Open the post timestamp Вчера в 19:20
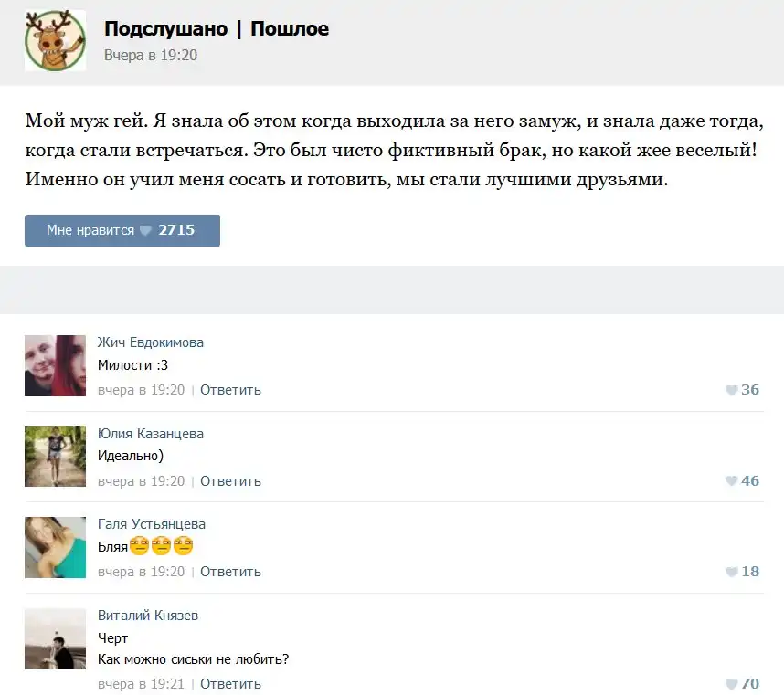This screenshot has width=784, height=695. point(151,55)
